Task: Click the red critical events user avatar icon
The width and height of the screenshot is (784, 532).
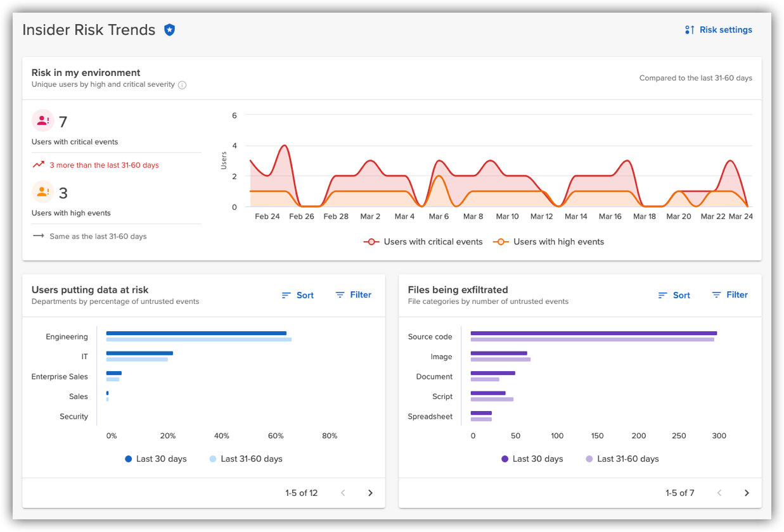Action: pos(42,120)
